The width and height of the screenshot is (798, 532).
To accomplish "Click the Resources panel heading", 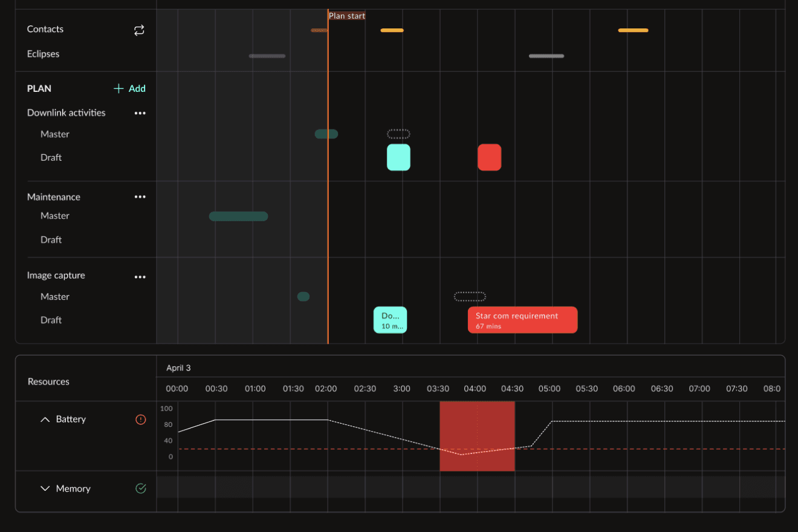I will pyautogui.click(x=48, y=382).
